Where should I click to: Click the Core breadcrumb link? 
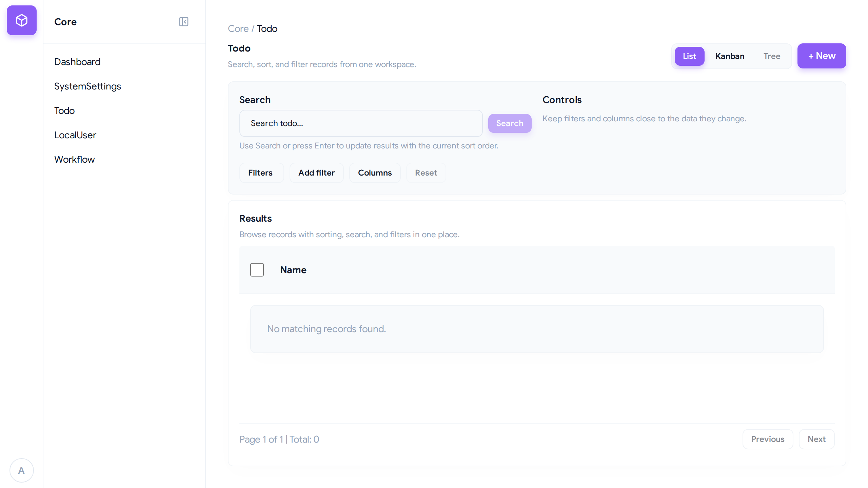click(x=238, y=28)
